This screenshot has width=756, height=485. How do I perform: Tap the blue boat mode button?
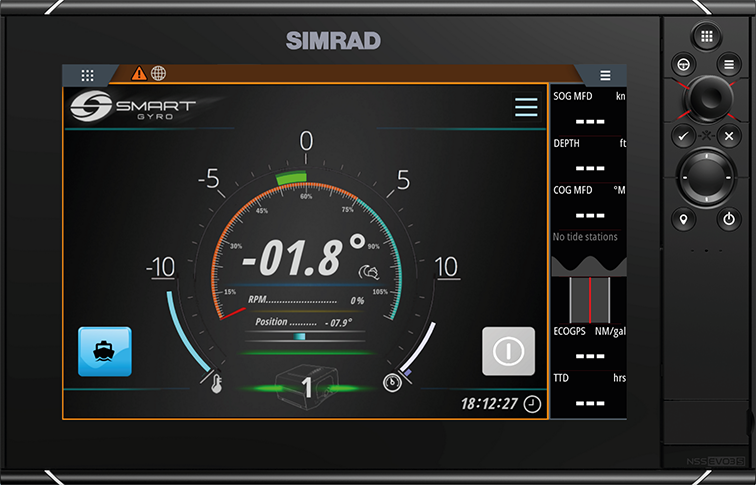105,351
